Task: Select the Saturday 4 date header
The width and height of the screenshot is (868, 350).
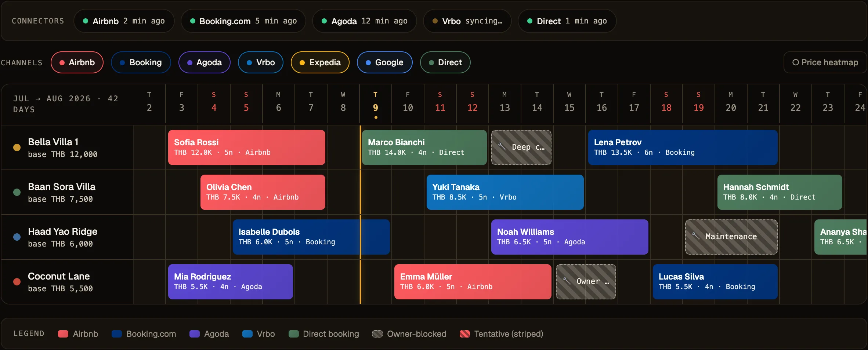Action: point(214,104)
